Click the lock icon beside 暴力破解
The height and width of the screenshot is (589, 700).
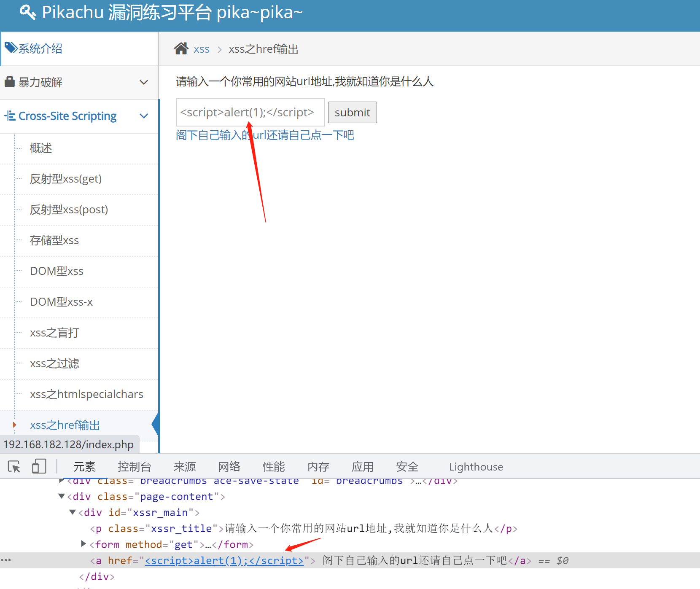pos(9,81)
